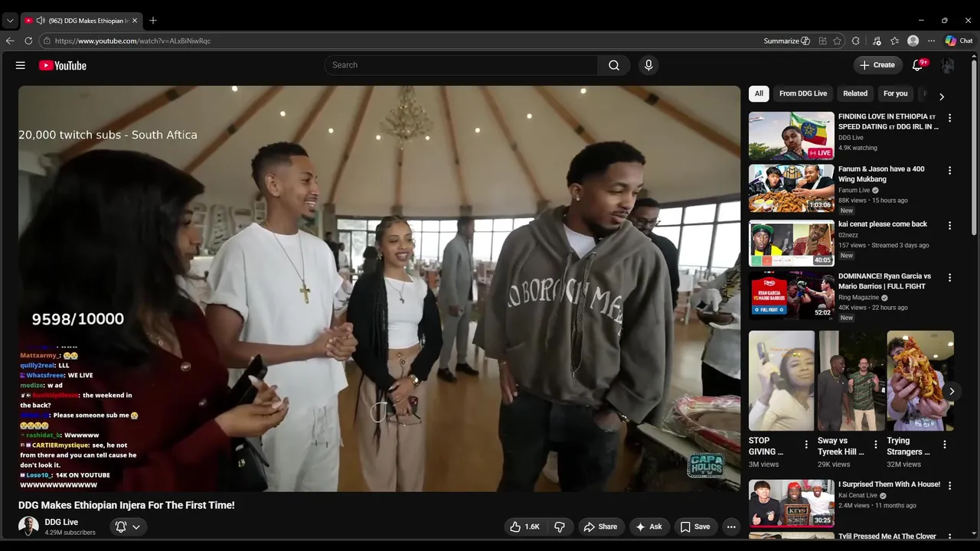Screen dimensions: 980x551
Task: Open the tab search dropdown arrow
Action: [x=10, y=21]
